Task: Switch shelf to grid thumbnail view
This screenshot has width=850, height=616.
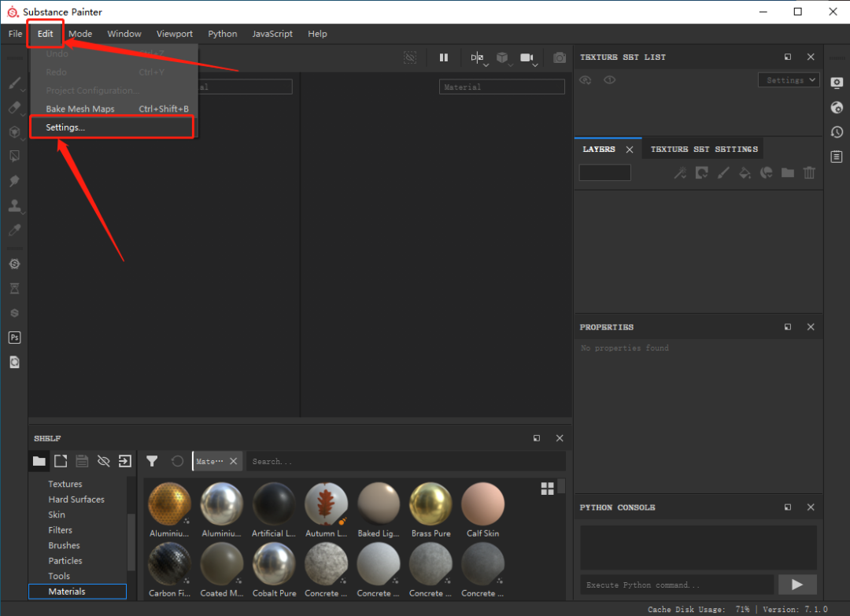Action: coord(548,489)
